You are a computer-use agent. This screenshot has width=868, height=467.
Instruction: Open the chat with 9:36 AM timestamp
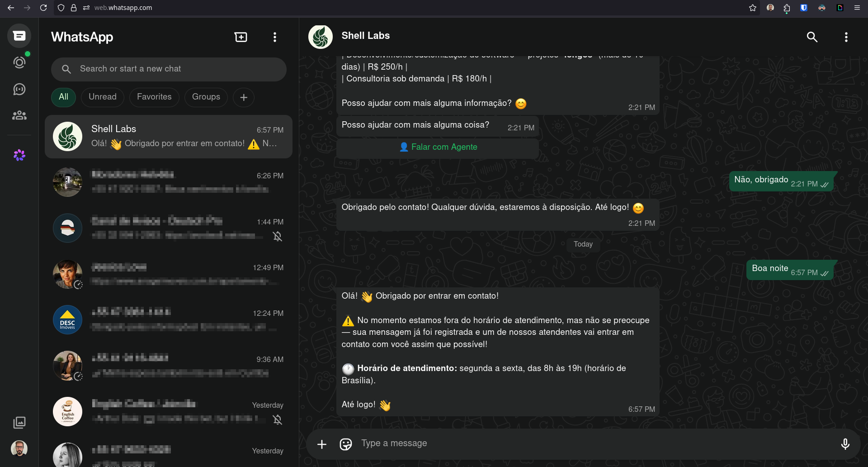169,366
